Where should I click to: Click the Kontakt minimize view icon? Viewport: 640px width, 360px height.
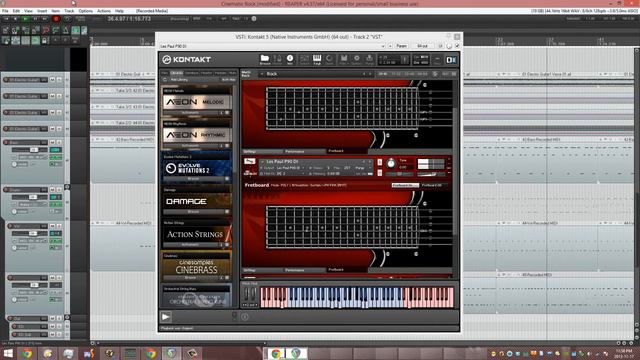[x=437, y=60]
